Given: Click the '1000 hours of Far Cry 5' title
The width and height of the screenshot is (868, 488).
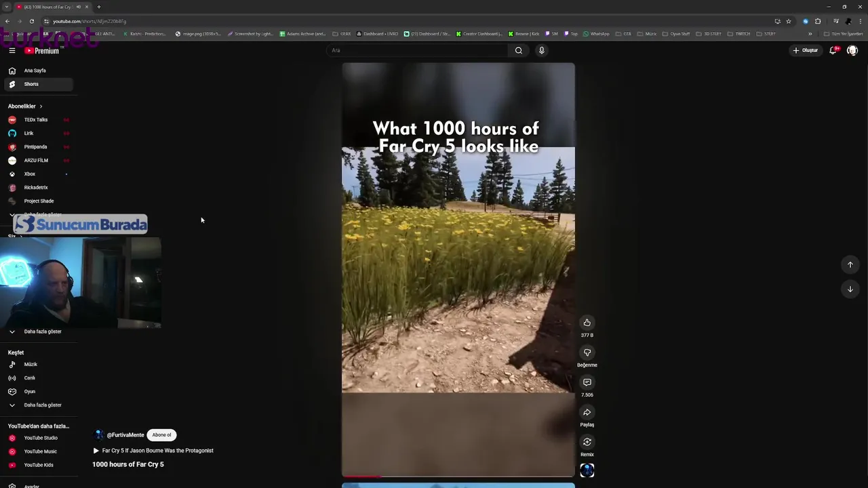Looking at the screenshot, I should (128, 464).
